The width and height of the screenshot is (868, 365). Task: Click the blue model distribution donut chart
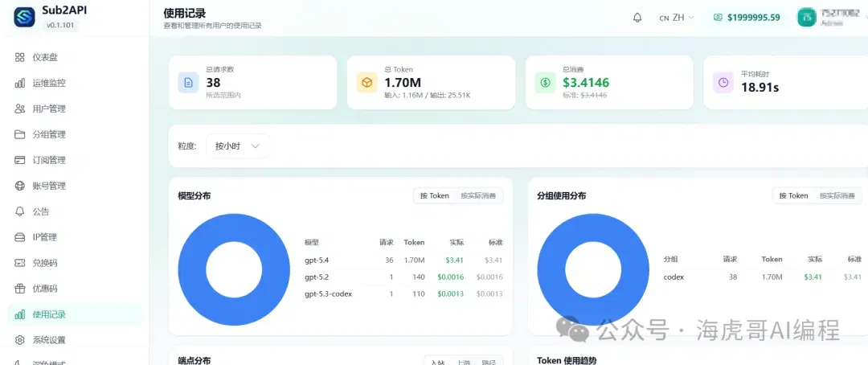point(234,270)
